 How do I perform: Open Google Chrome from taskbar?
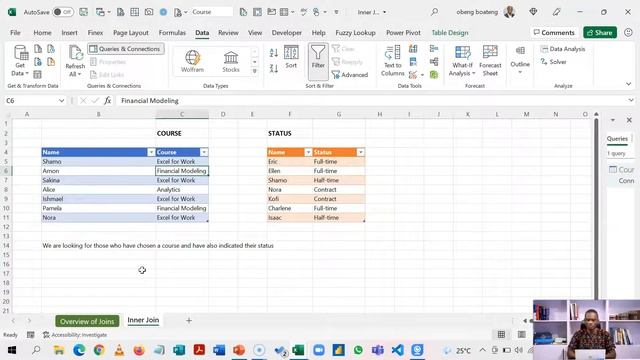[99, 350]
